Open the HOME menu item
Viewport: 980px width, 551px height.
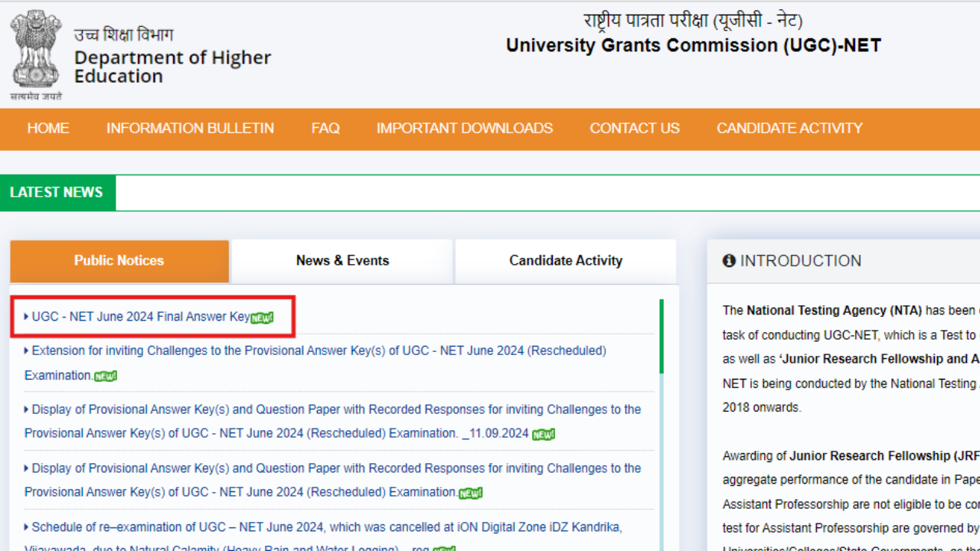[48, 129]
